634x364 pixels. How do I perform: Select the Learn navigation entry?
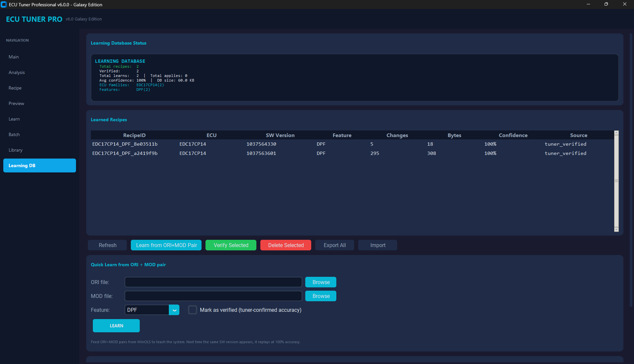click(14, 119)
